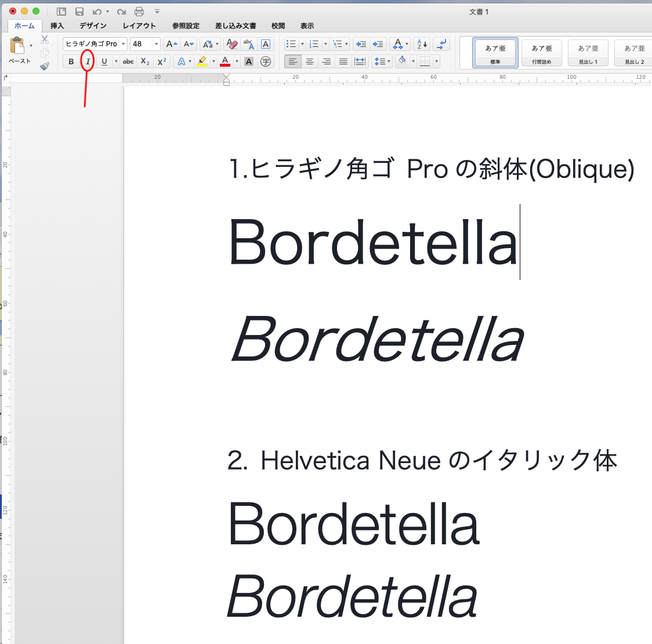Open borders dropdown arrow

coord(436,61)
